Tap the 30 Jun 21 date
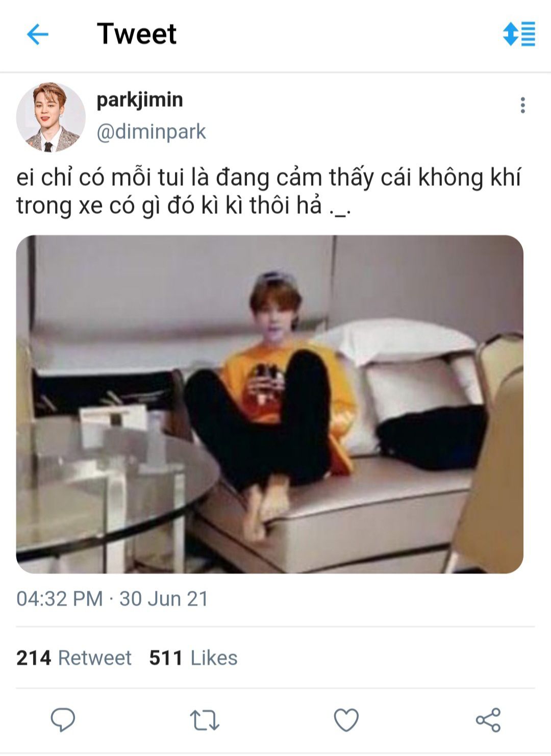This screenshot has width=551, height=756. click(164, 598)
